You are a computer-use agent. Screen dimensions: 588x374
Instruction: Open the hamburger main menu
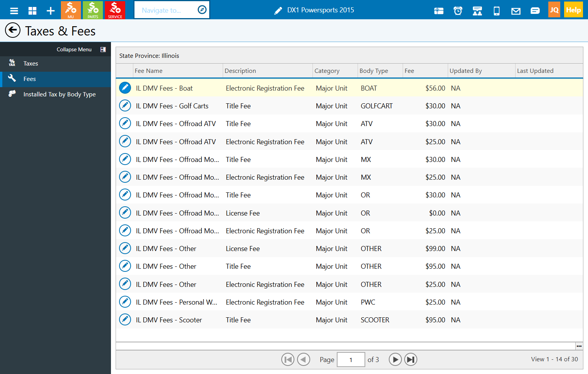[x=14, y=10]
